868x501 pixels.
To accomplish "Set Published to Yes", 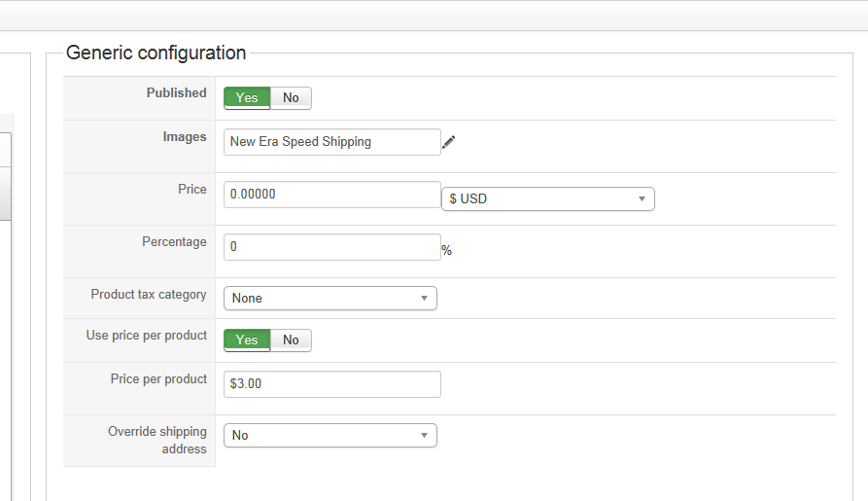I will coord(247,97).
